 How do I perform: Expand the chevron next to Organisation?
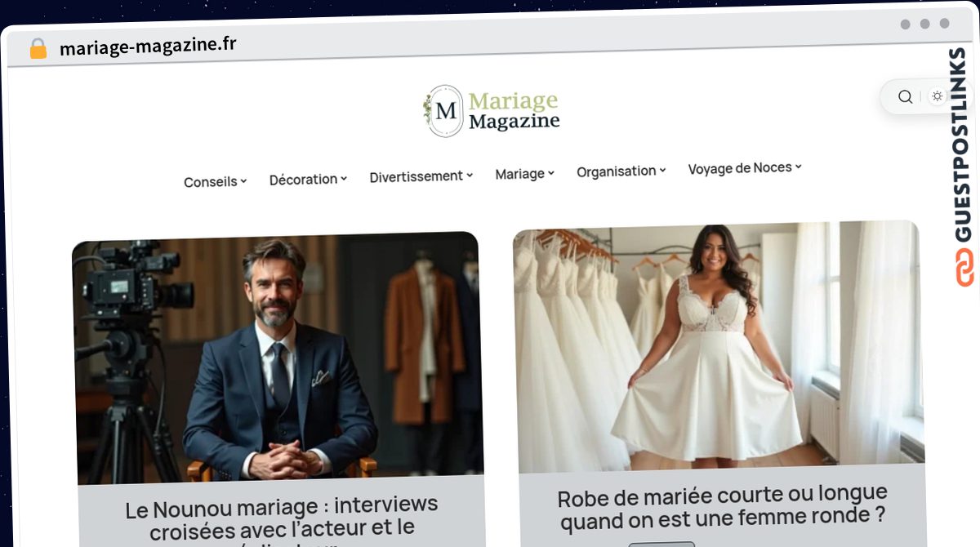pos(663,170)
